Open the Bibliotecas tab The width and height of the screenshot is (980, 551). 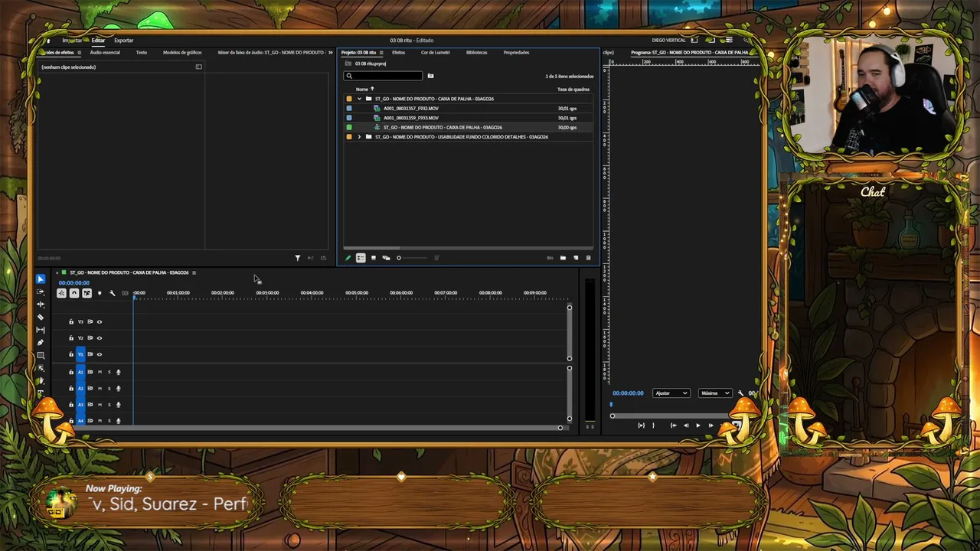coord(476,53)
